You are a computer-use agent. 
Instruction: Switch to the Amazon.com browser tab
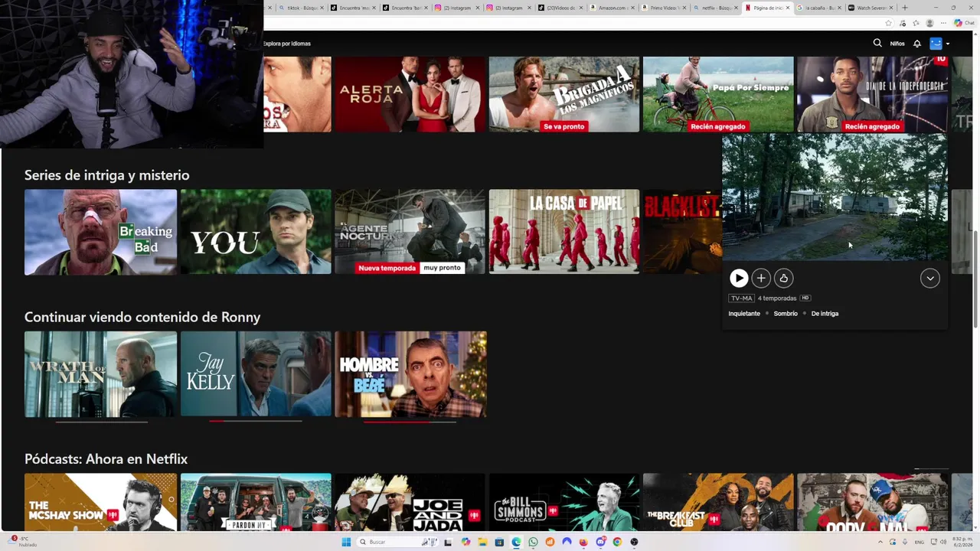point(612,8)
